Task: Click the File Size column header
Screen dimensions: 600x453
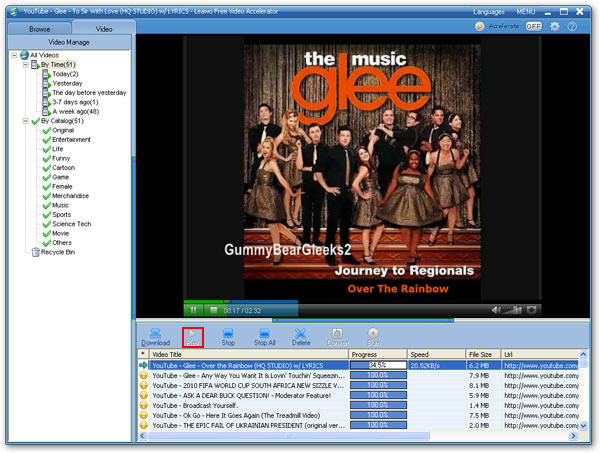Action: pos(483,354)
